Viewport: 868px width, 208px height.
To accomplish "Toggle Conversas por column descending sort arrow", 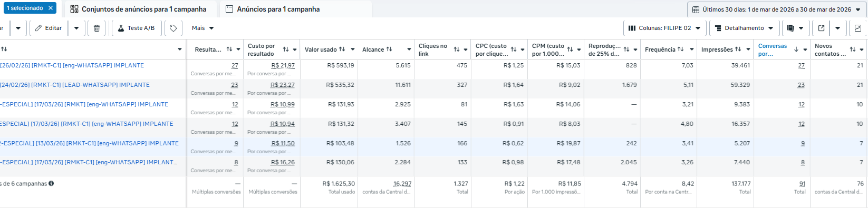I will [796, 49].
